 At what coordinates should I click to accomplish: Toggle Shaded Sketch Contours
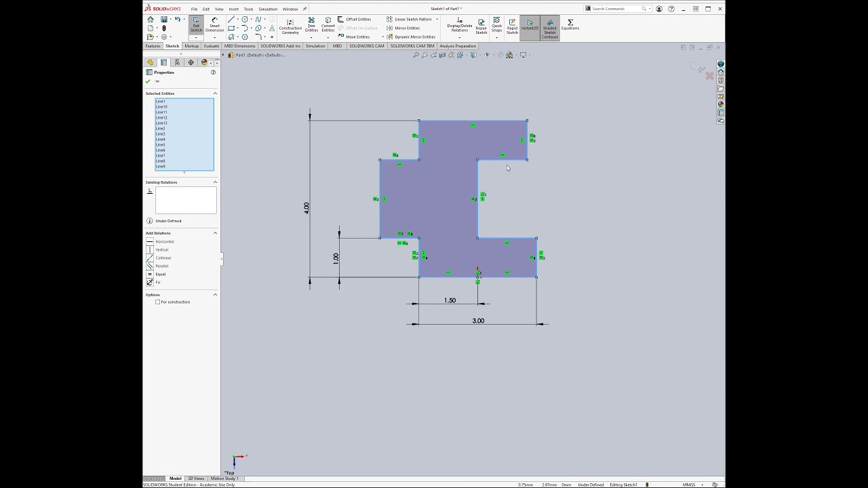coord(549,28)
